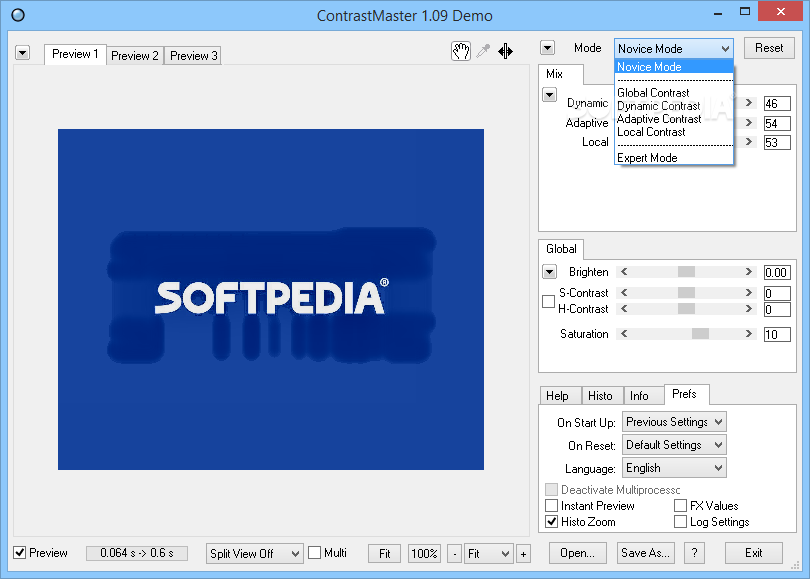Choose Novice Mode in dropdown list
Viewport: 810px width, 579px height.
coord(674,67)
